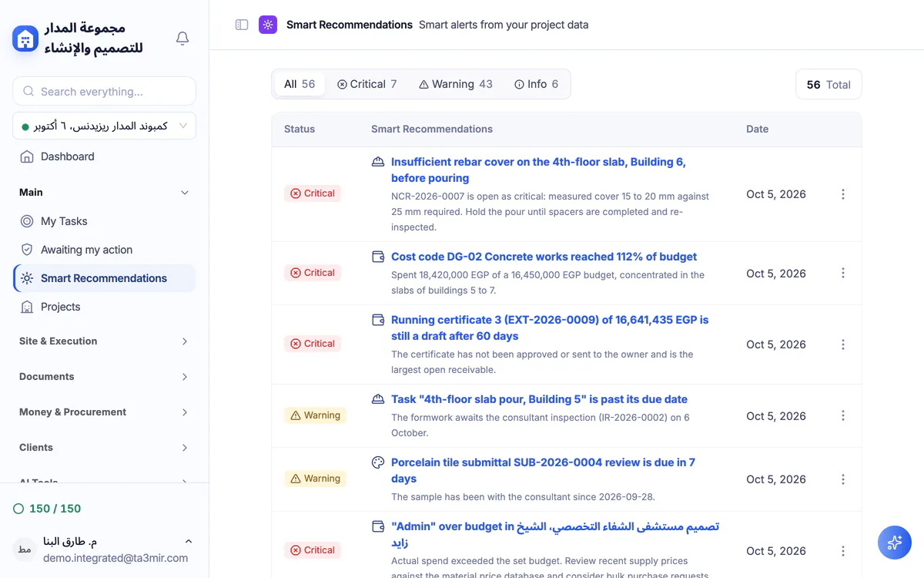Open 4th-floor slab pour past due link
The image size is (924, 578).
[x=539, y=399]
